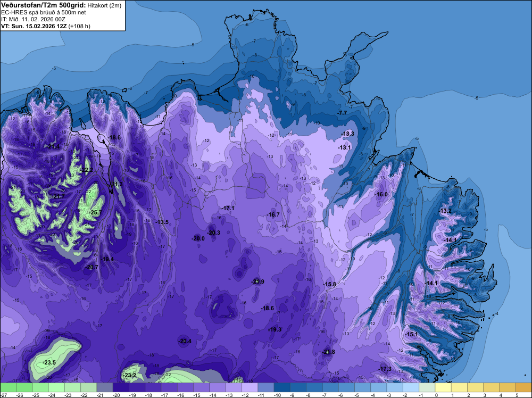The image size is (532, 398).
Task: Select the 0 pale yellow legend swatch
Action: click(443, 387)
